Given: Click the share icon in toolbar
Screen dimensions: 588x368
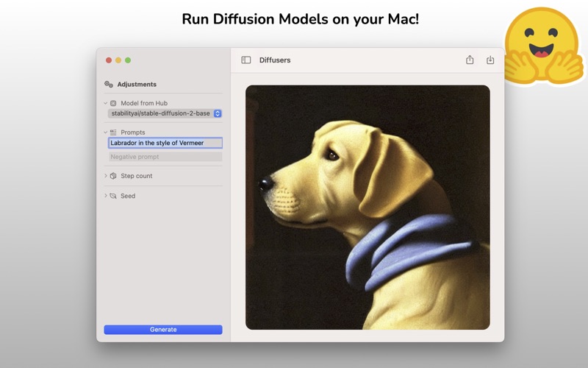Looking at the screenshot, I should point(470,60).
